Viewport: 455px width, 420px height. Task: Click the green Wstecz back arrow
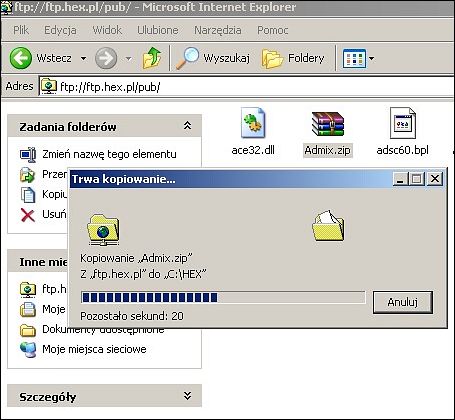pyautogui.click(x=21, y=58)
